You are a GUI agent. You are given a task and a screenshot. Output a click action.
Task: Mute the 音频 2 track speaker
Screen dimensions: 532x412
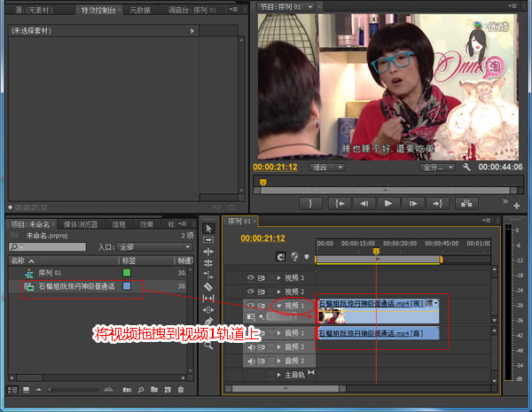(251, 347)
